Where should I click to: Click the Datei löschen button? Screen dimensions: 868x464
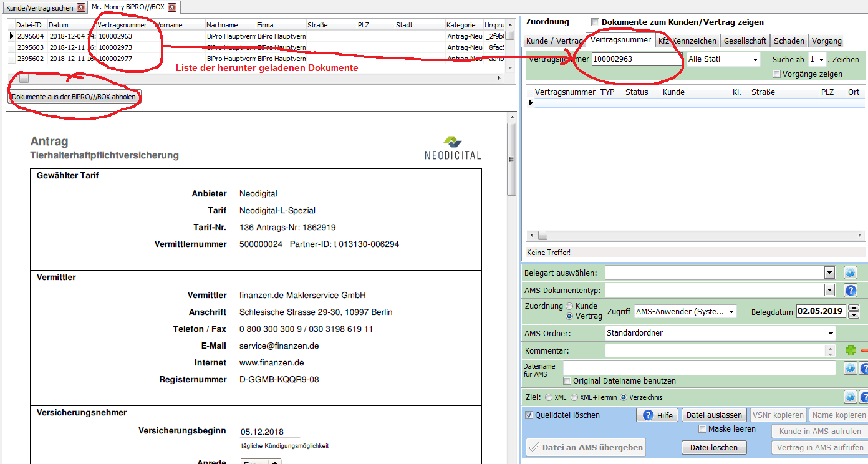[715, 448]
